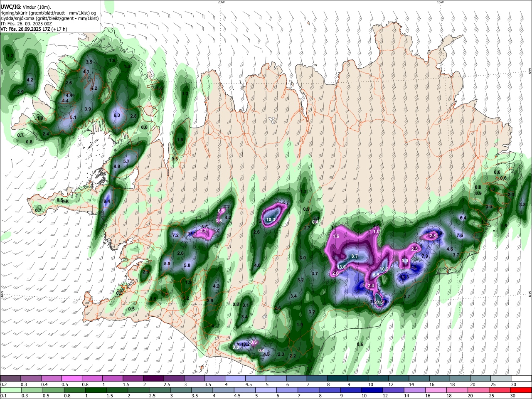Click the red rain legend swatch right of 30

coord(521,390)
